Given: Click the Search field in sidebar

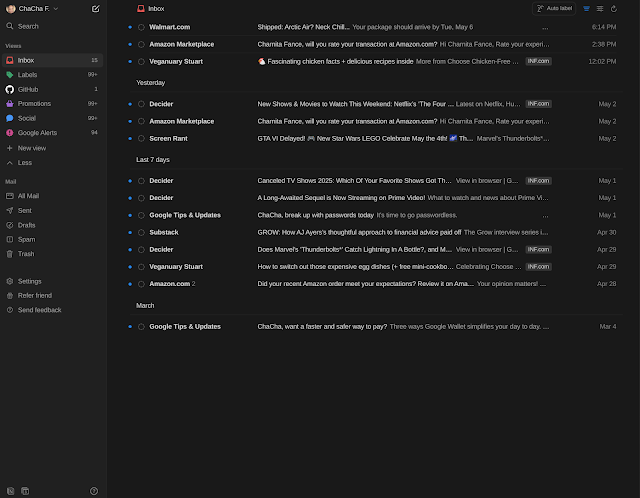Looking at the screenshot, I should coord(52,26).
